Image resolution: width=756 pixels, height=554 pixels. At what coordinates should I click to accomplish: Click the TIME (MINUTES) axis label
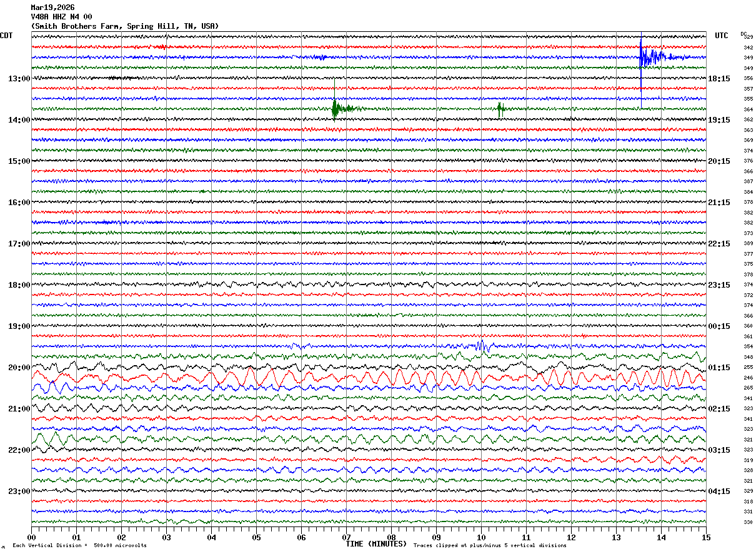(x=376, y=544)
